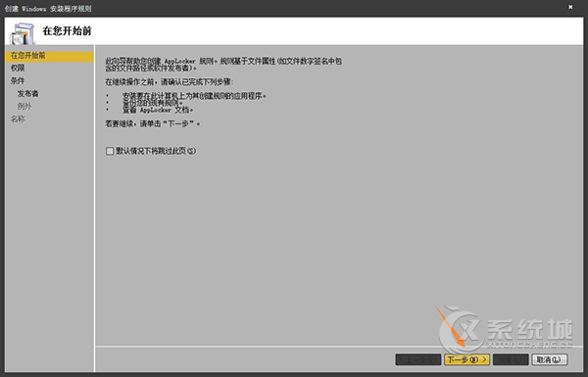This screenshot has width=588, height=377.
Task: Click the 在您开始前 page heading
Action: click(x=67, y=31)
